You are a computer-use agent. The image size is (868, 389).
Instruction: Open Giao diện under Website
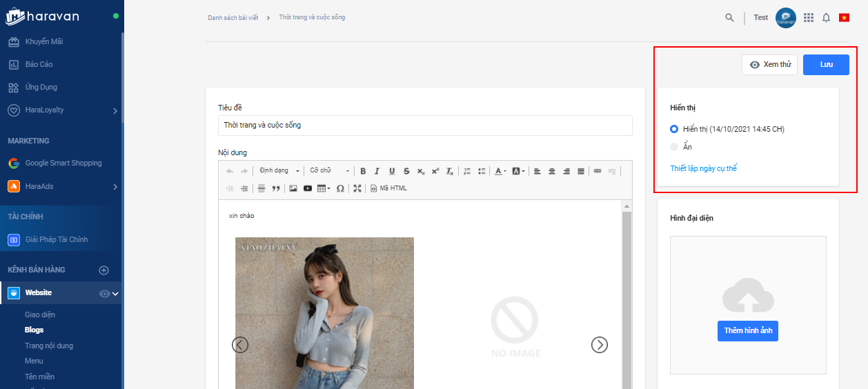40,315
